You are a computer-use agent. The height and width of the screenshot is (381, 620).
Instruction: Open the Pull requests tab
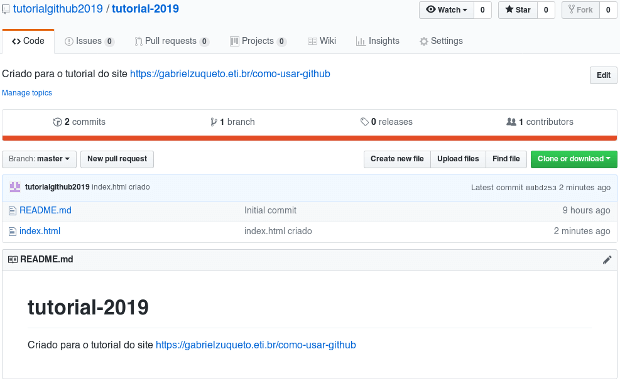[172, 41]
